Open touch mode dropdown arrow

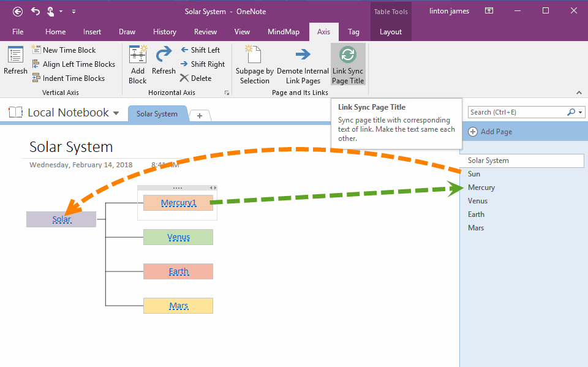coord(61,12)
